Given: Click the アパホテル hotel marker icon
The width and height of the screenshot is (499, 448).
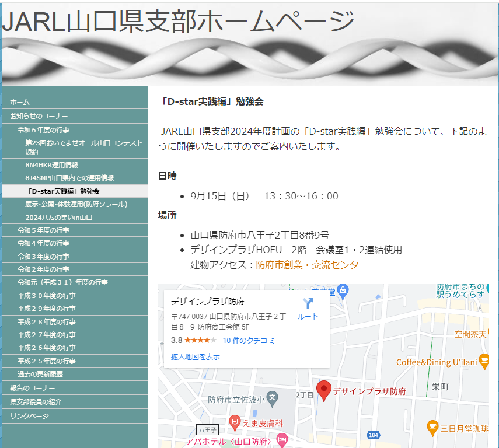Looking at the screenshot, I should pos(282,440).
